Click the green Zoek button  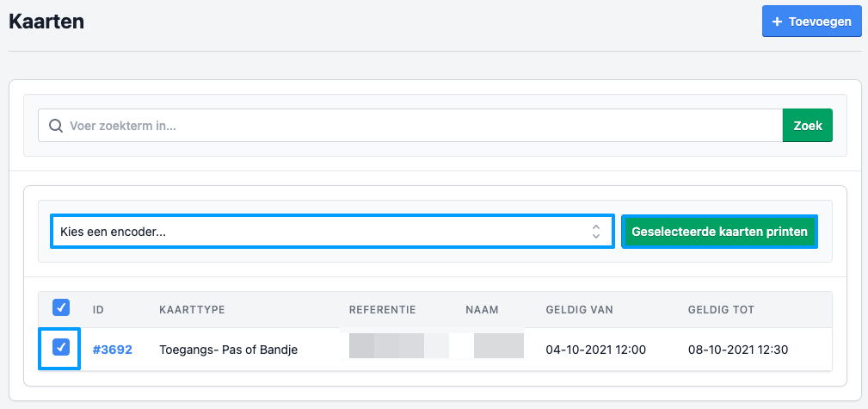807,125
